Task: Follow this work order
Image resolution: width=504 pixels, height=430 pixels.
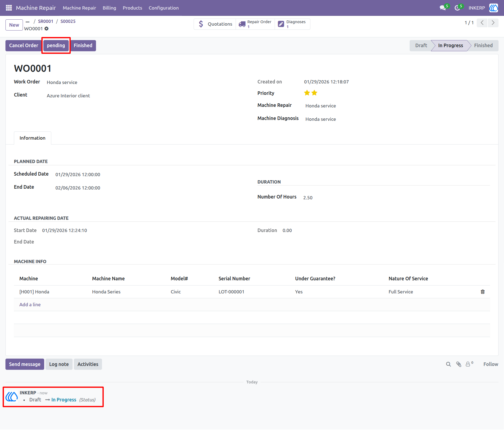Action: point(491,364)
